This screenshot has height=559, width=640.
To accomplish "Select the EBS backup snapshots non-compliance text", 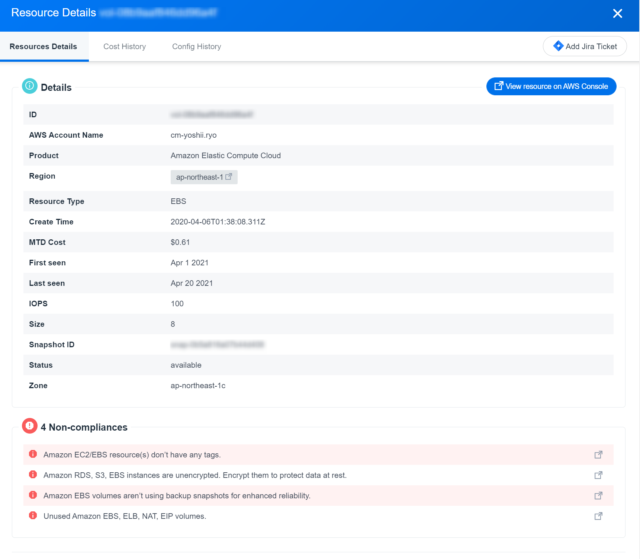I will [x=177, y=495].
